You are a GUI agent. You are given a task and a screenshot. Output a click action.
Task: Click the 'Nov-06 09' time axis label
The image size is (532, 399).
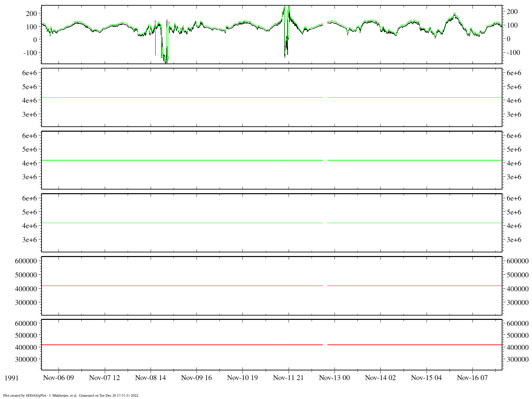point(59,378)
